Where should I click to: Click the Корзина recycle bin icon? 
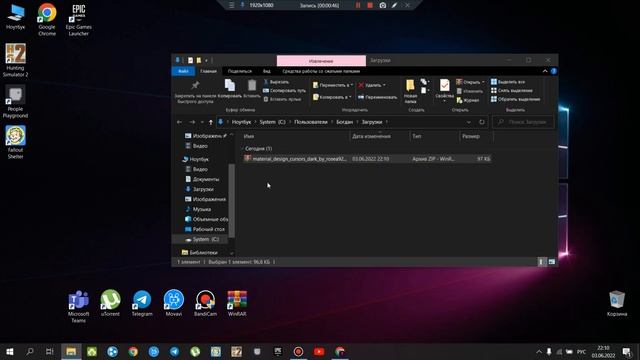617,303
